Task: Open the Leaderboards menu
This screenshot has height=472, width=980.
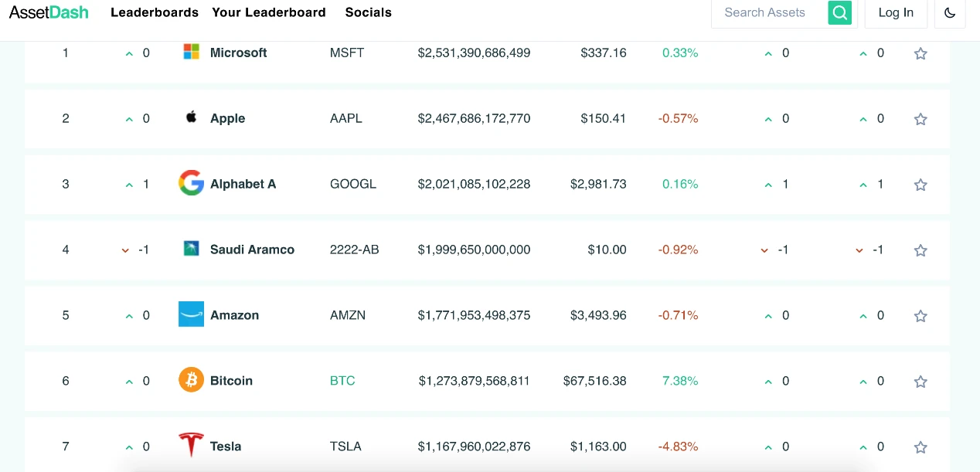Action: coord(155,12)
